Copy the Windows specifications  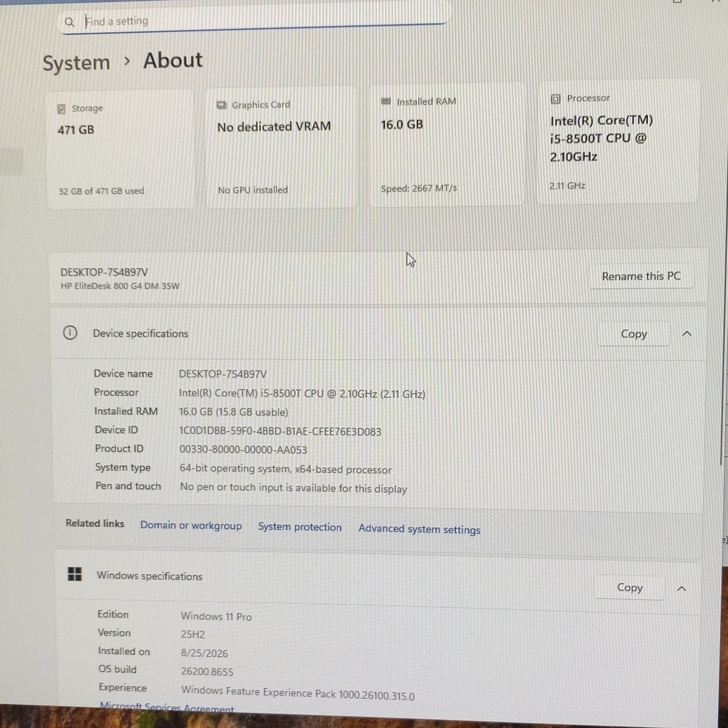click(x=630, y=587)
